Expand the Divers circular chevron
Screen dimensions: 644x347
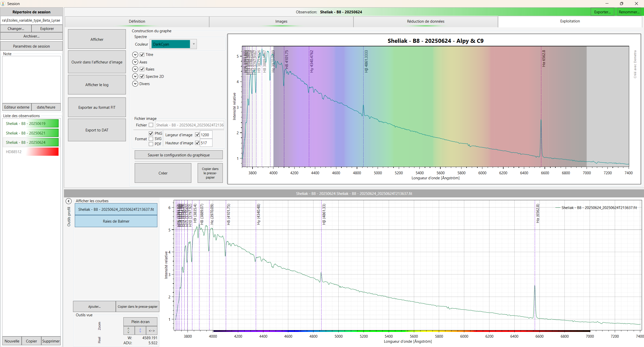[135, 84]
